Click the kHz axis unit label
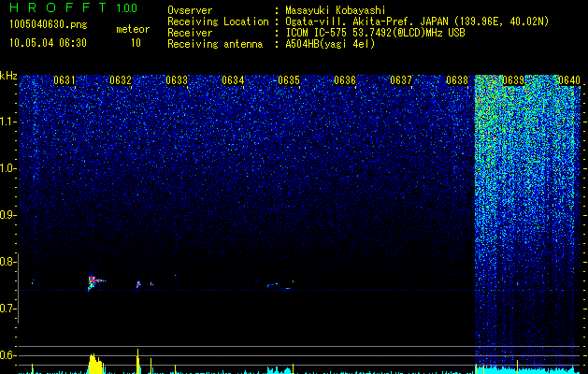The height and width of the screenshot is (374, 588). pos(8,76)
